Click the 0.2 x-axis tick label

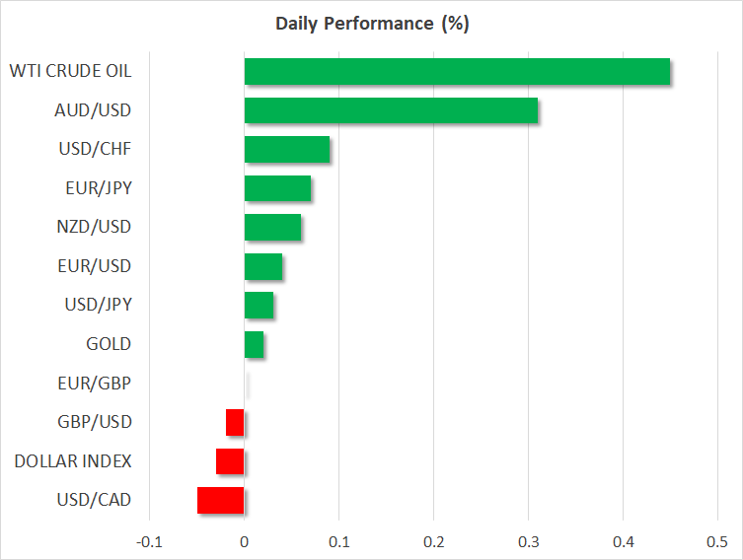[x=433, y=542]
